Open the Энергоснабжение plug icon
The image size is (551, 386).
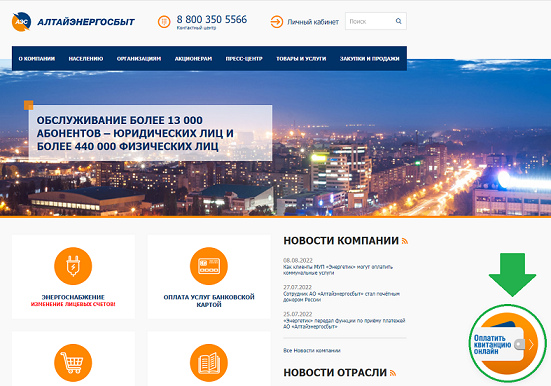pos(73,266)
